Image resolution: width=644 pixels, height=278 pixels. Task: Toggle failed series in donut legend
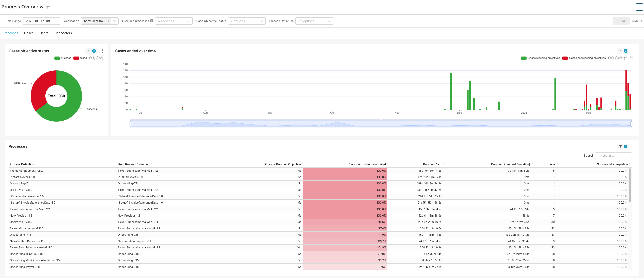80,58
